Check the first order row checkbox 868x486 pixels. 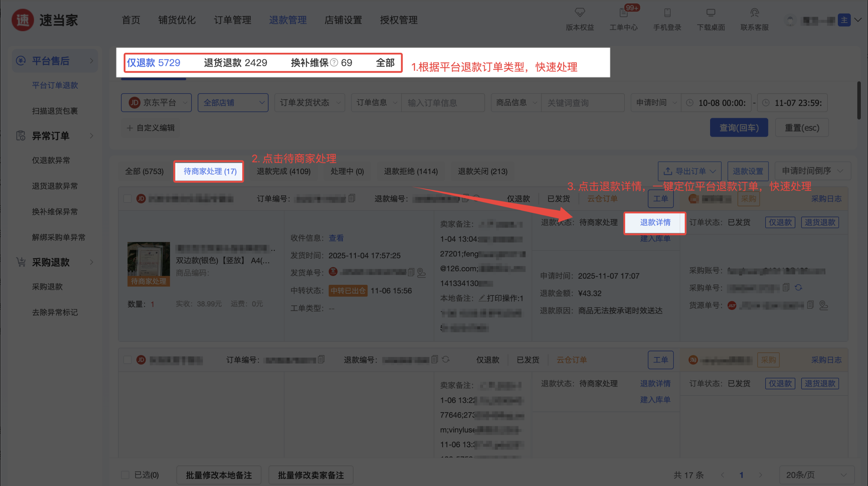[127, 198]
